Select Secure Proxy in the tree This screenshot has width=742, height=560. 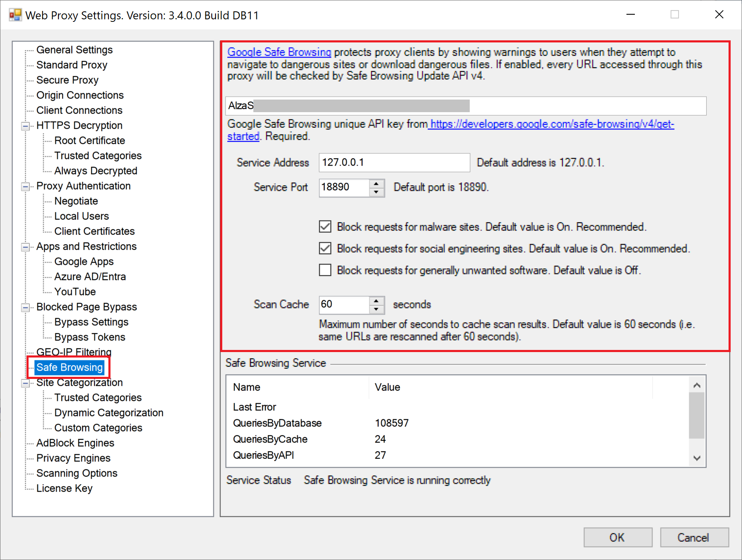coord(67,80)
